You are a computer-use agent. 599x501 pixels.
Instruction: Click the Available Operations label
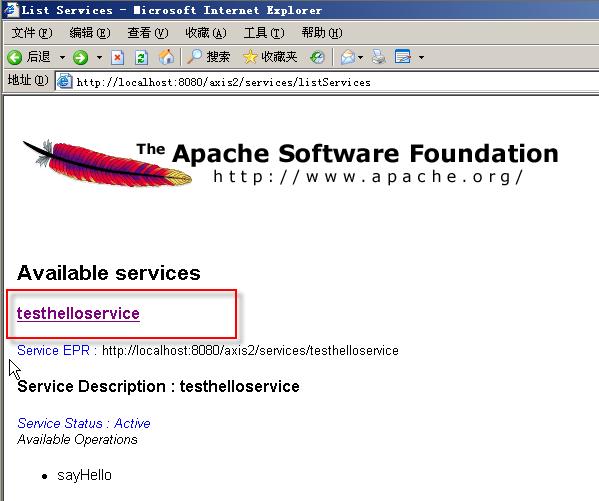pyautogui.click(x=77, y=439)
